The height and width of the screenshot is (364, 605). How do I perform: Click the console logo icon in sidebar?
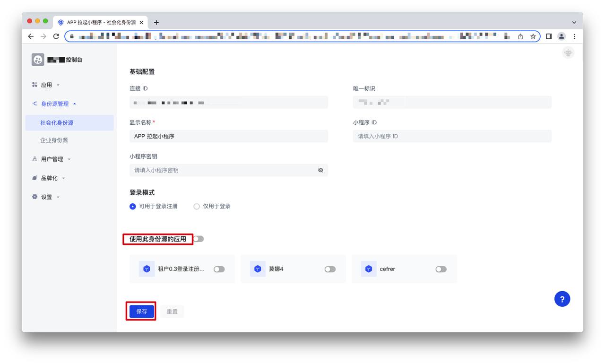[38, 60]
